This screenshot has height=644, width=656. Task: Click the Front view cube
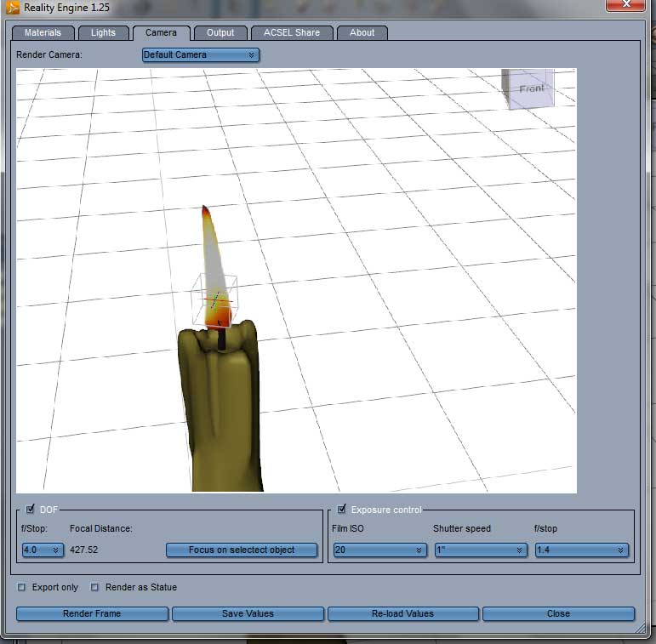pos(528,88)
